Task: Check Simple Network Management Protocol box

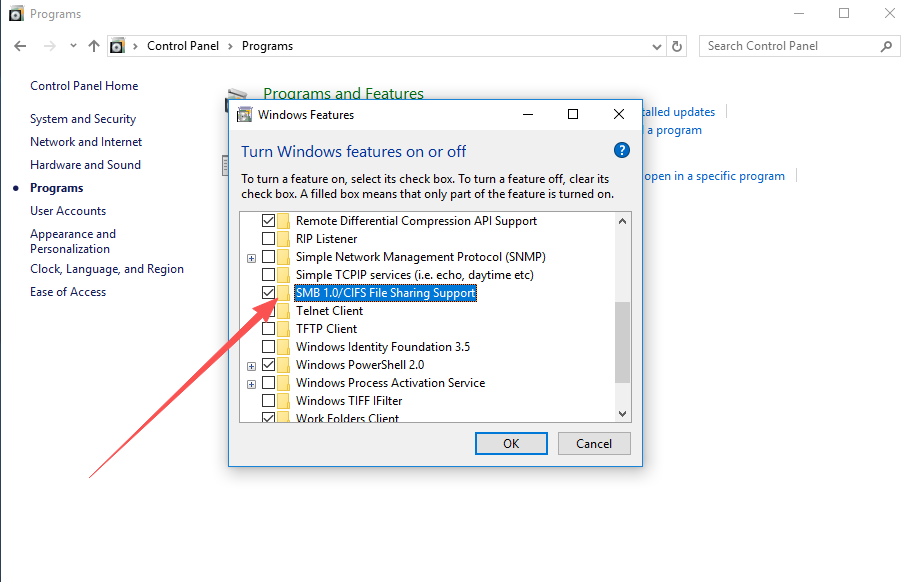Action: [268, 257]
